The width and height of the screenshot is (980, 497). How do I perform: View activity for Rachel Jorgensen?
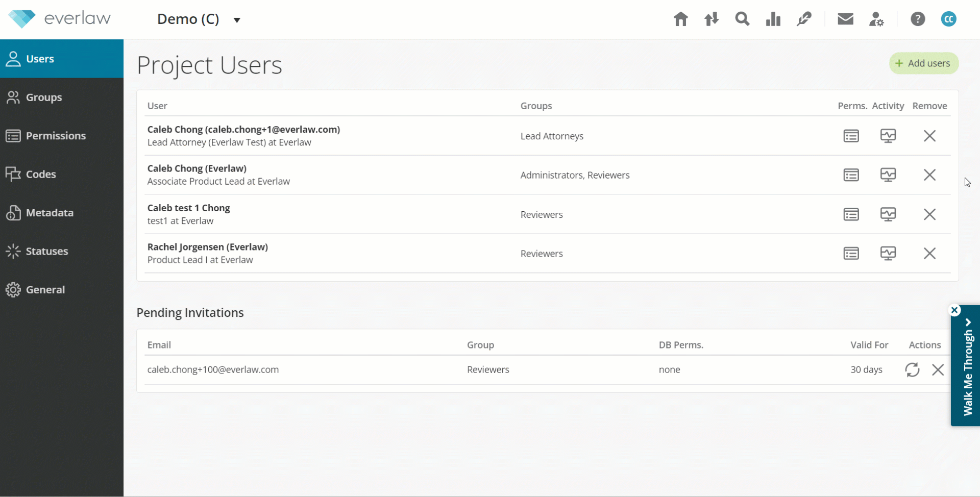pyautogui.click(x=888, y=254)
